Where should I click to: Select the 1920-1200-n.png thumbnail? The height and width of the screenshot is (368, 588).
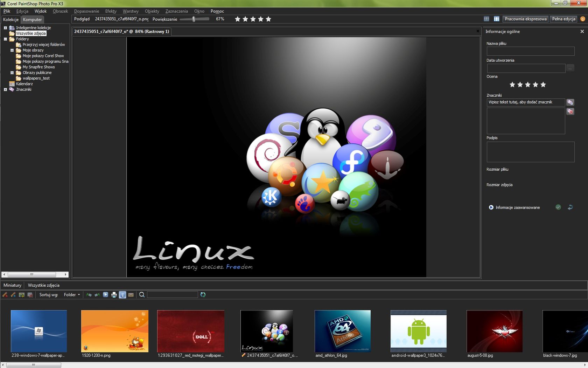click(x=115, y=331)
